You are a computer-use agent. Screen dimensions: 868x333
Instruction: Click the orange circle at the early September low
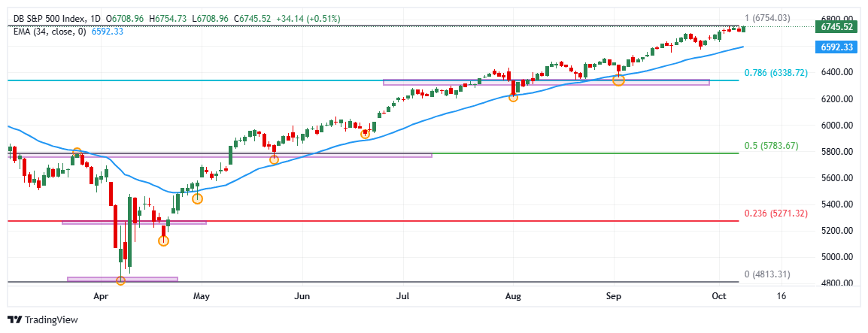[x=618, y=80]
